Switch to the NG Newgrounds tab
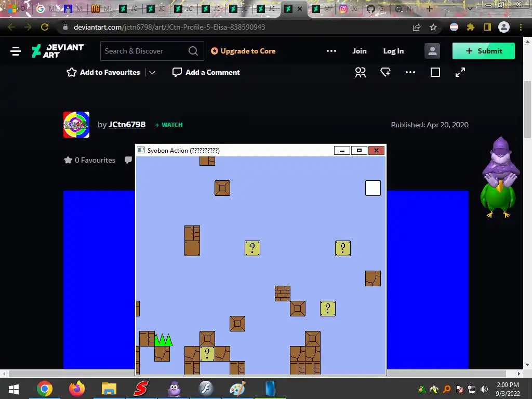The height and width of the screenshot is (399, 532). [x=101, y=9]
